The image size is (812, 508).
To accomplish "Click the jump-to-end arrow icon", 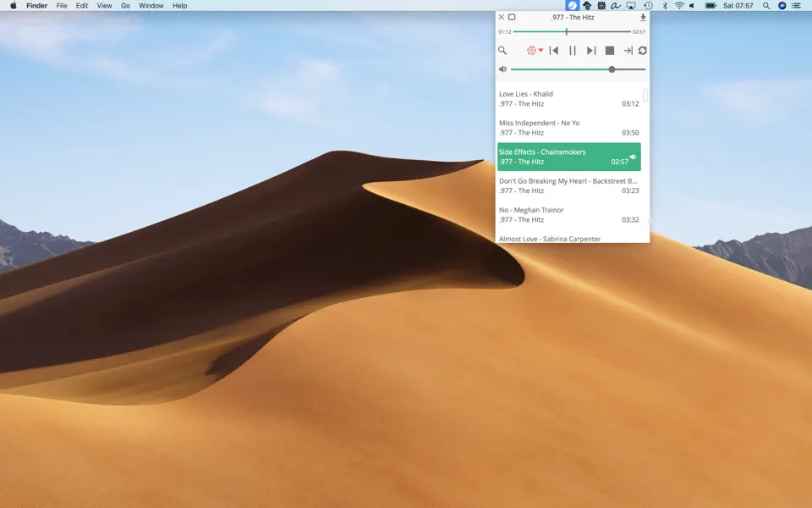I will [628, 51].
